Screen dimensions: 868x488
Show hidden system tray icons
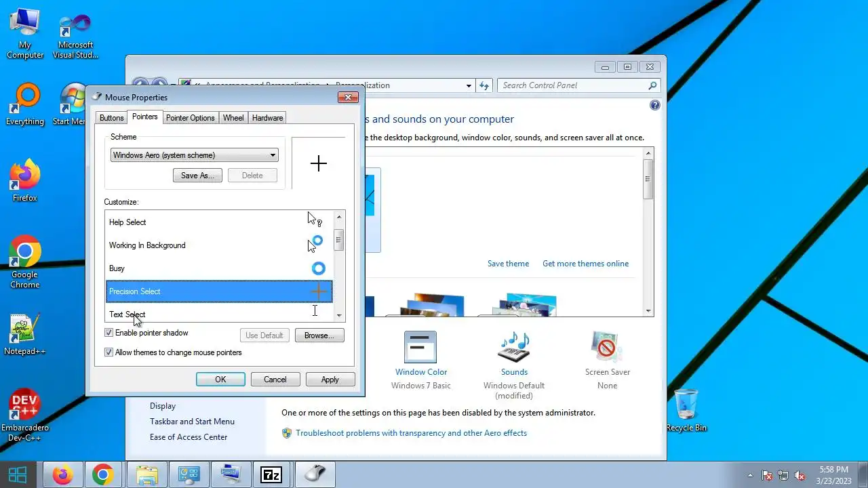click(750, 476)
